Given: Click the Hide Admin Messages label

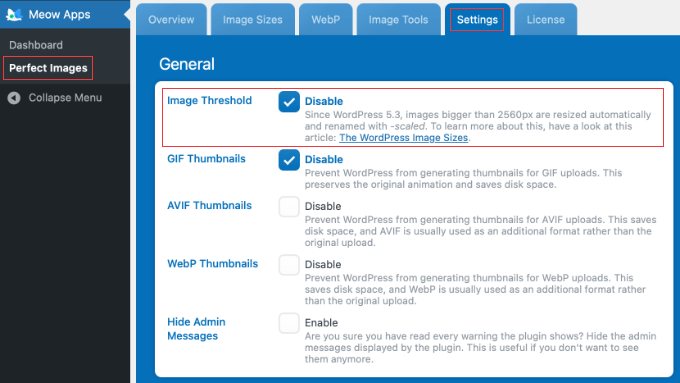Looking at the screenshot, I should pyautogui.click(x=196, y=329).
